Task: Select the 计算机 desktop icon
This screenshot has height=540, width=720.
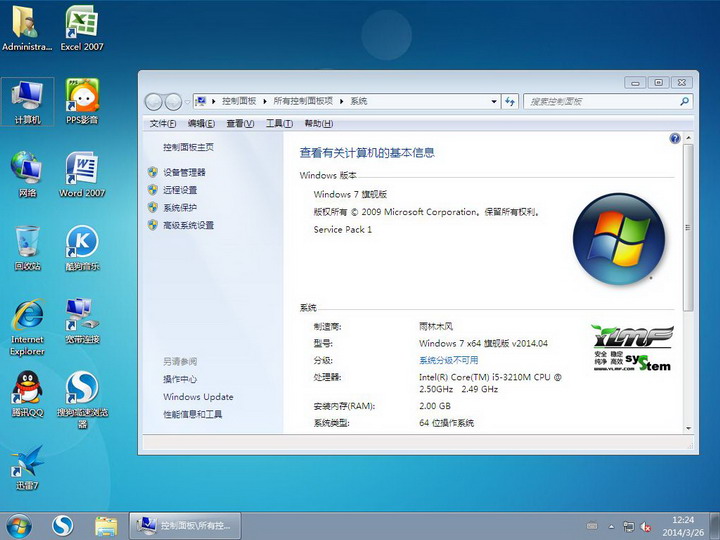Action: (x=27, y=101)
